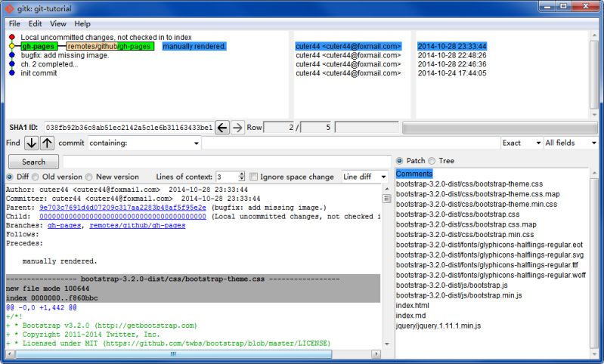This screenshot has height=364, width=604.
Task: Click the back arrow next to SHA1 ID
Action: pos(222,128)
